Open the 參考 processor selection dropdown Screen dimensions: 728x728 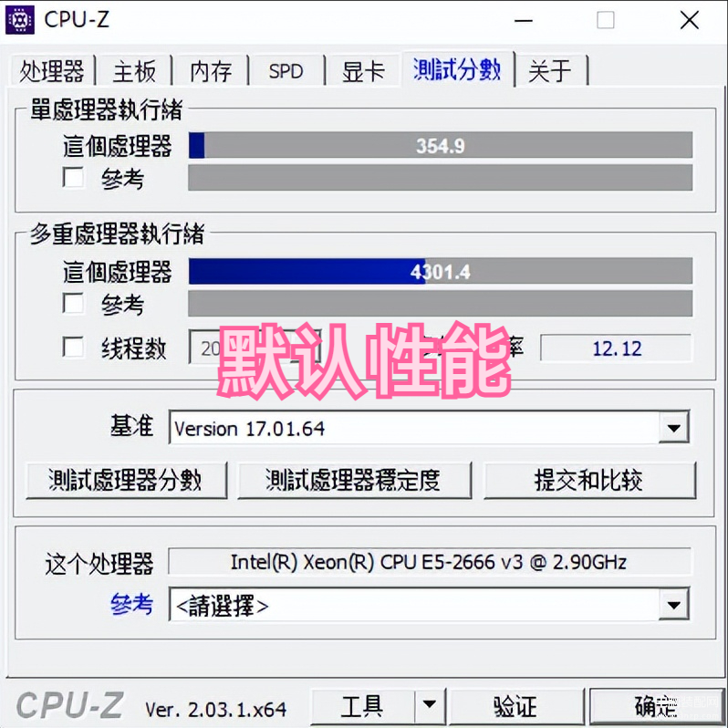[673, 605]
